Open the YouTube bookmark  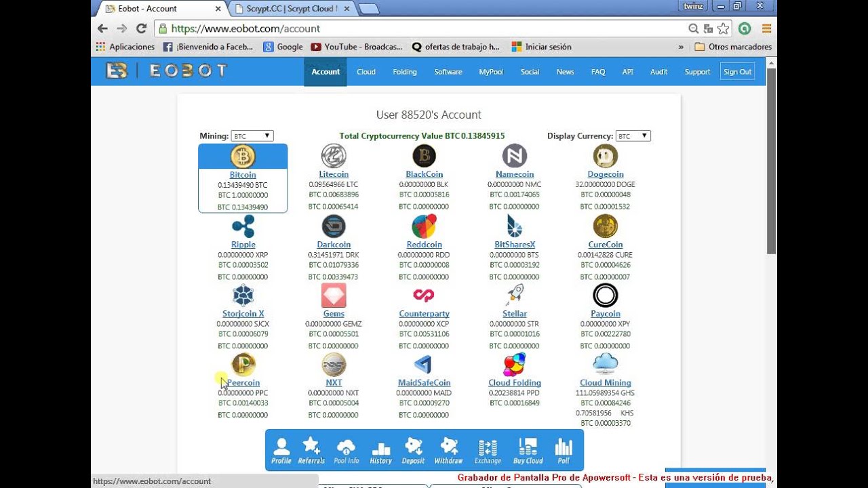(357, 47)
